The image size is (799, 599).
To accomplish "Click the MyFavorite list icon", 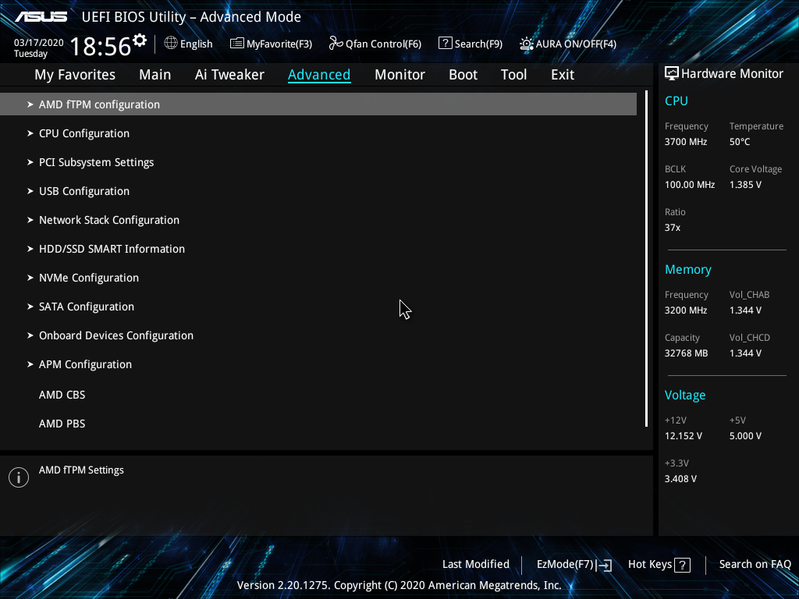I will coord(236,43).
